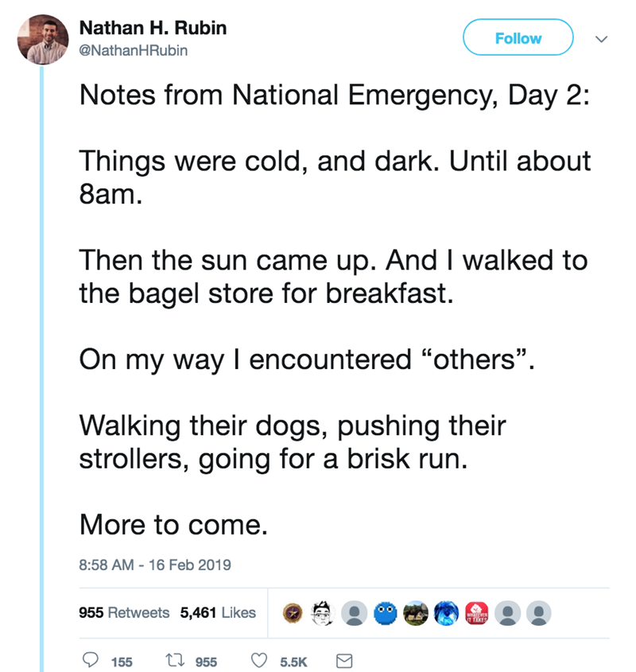View the 5,461 Likes list

pyautogui.click(x=218, y=612)
